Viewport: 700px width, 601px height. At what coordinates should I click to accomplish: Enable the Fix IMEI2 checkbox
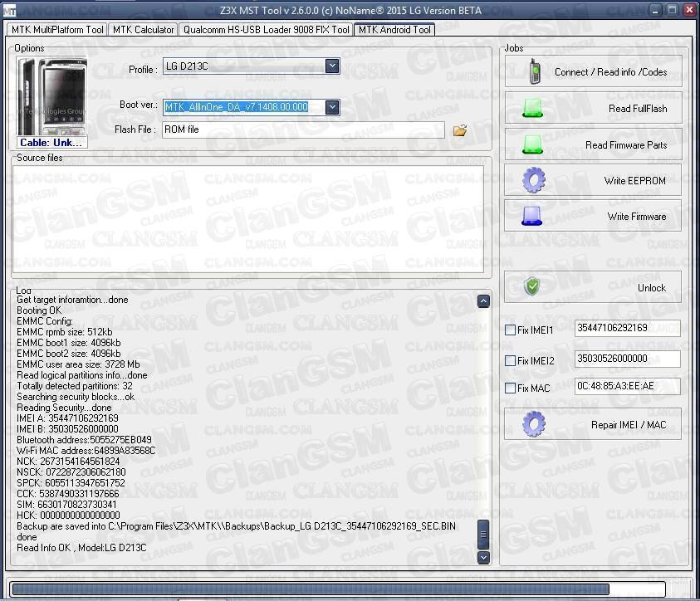coord(511,360)
